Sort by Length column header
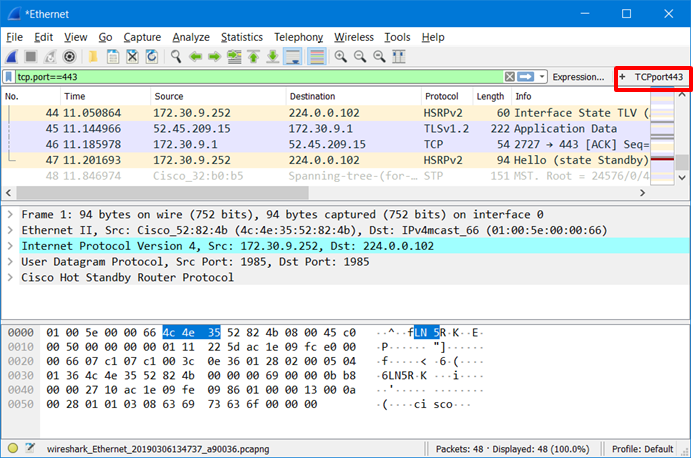This screenshot has width=693, height=458. 492,96
